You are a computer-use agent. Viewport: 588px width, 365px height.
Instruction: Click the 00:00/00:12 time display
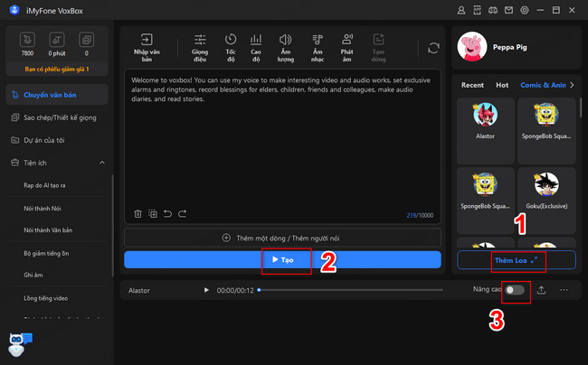235,291
